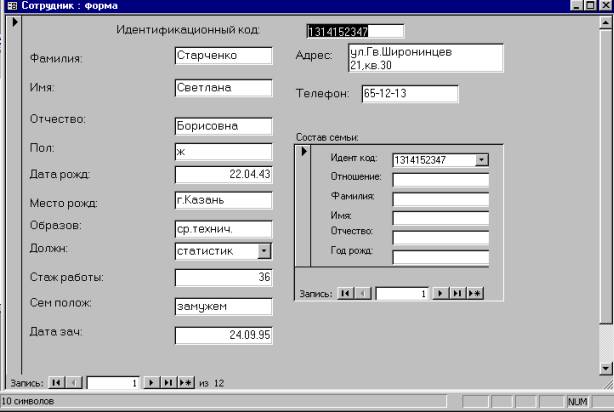Click the Адрес label
Screen dimensions: 614x412
point(314,55)
